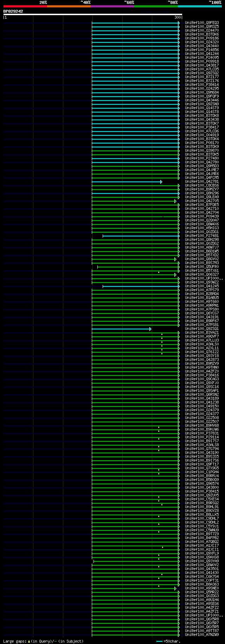The image size is (225, 644).
Task: Select hit label UniRef100_Q6YCG7
Action: click(x=202, y=313)
